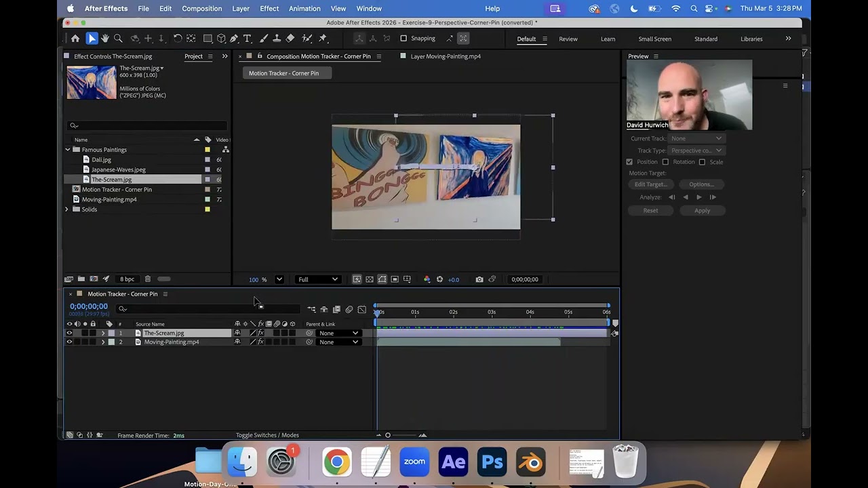Screen dimensions: 868x488
Task: Click the motion blur enable icon in timeline
Action: coord(349,309)
